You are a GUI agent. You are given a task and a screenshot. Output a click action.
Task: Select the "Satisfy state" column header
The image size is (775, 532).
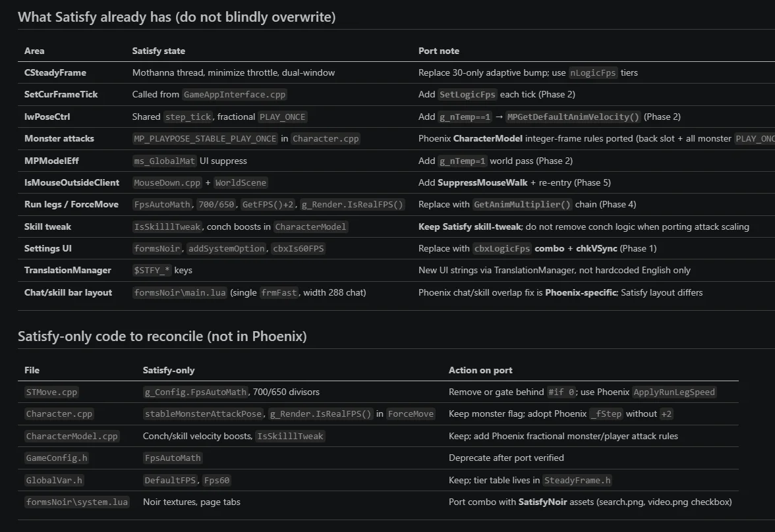point(159,51)
